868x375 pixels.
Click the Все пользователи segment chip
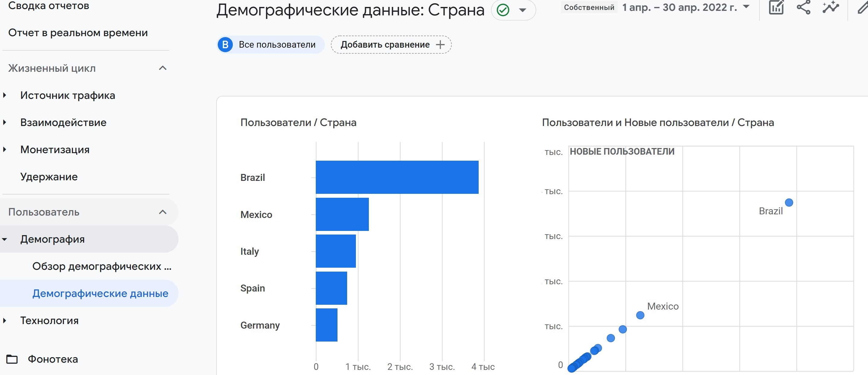click(277, 45)
